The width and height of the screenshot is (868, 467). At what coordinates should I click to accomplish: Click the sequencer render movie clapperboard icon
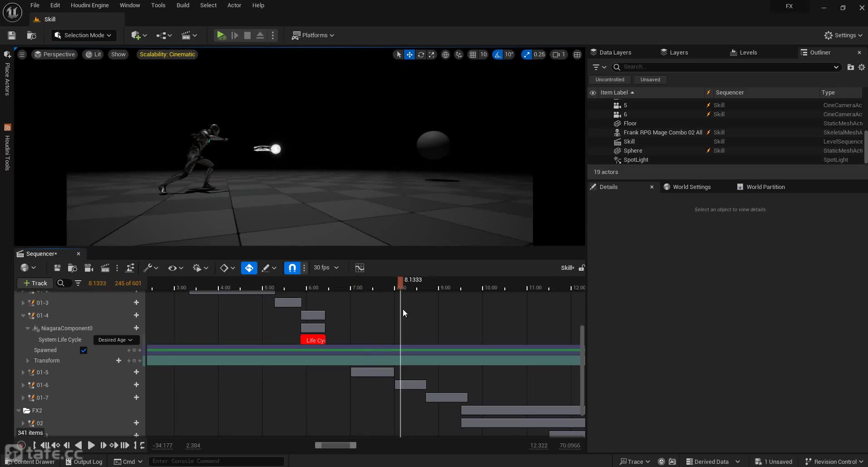tap(105, 268)
